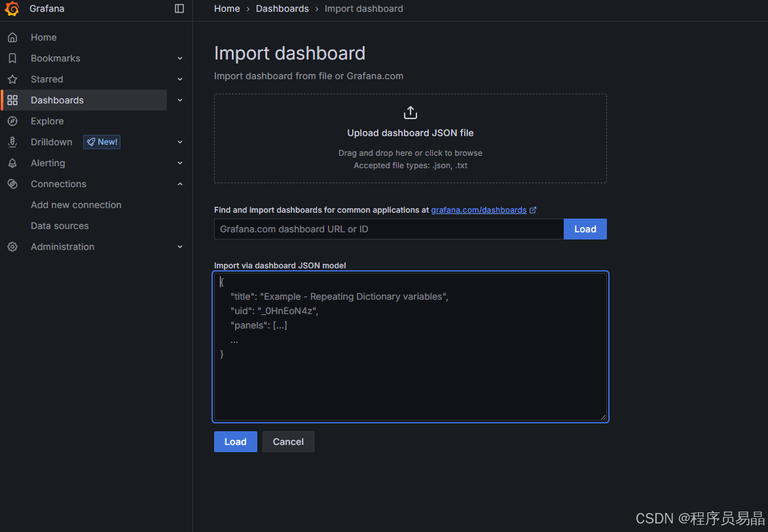Viewport: 768px width, 532px height.
Task: Click the Home house icon
Action: pos(12,37)
